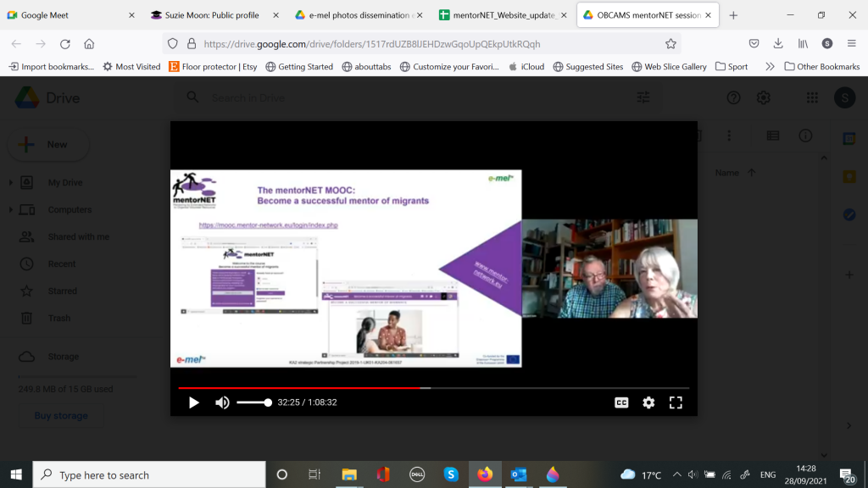Toggle closed captions in the video player
Image resolution: width=868 pixels, height=488 pixels.
click(x=621, y=402)
